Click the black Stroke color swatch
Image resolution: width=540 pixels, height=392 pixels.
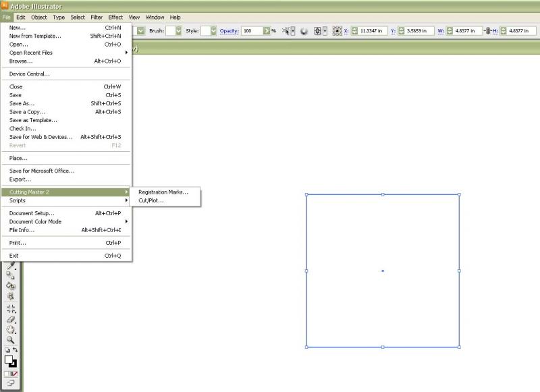click(13, 364)
